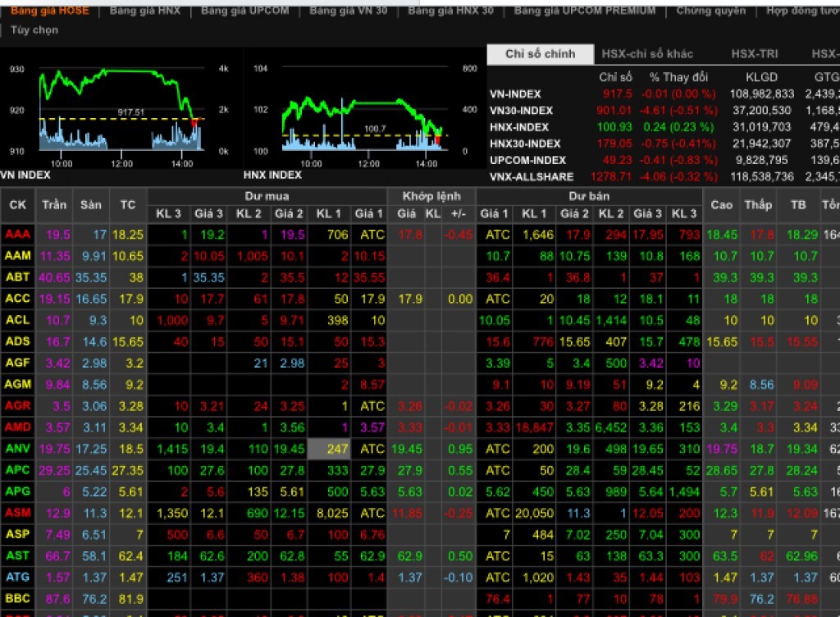Open stock ticker BBC

coord(18,599)
